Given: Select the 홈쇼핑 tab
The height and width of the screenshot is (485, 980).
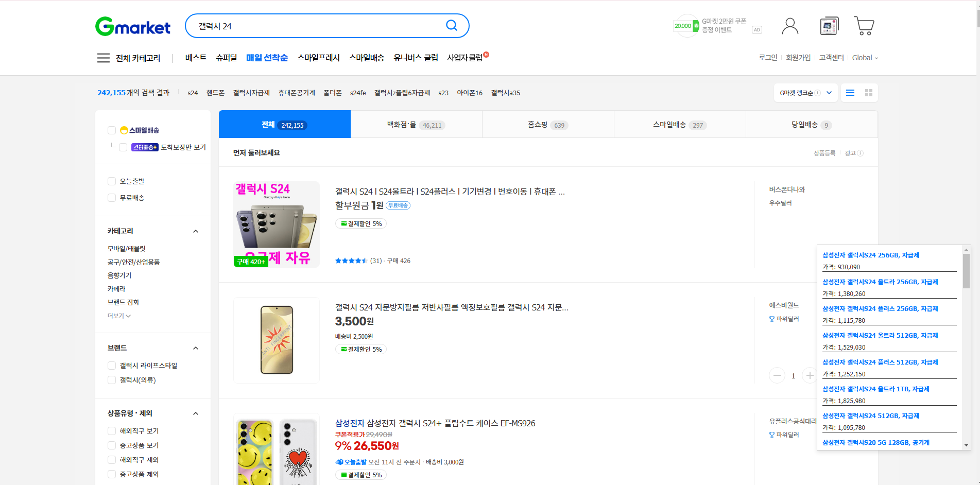Looking at the screenshot, I should coord(548,125).
